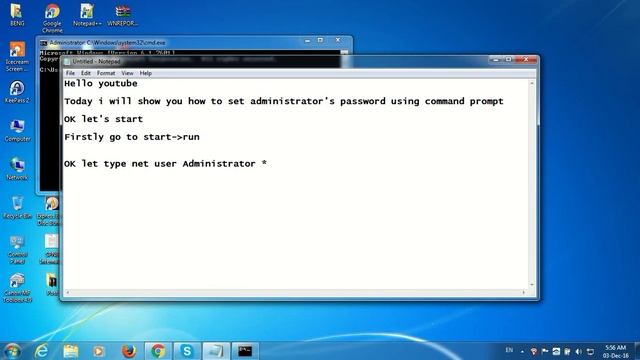
Task: Launch KeePass 2 from desktop
Action: (17, 91)
